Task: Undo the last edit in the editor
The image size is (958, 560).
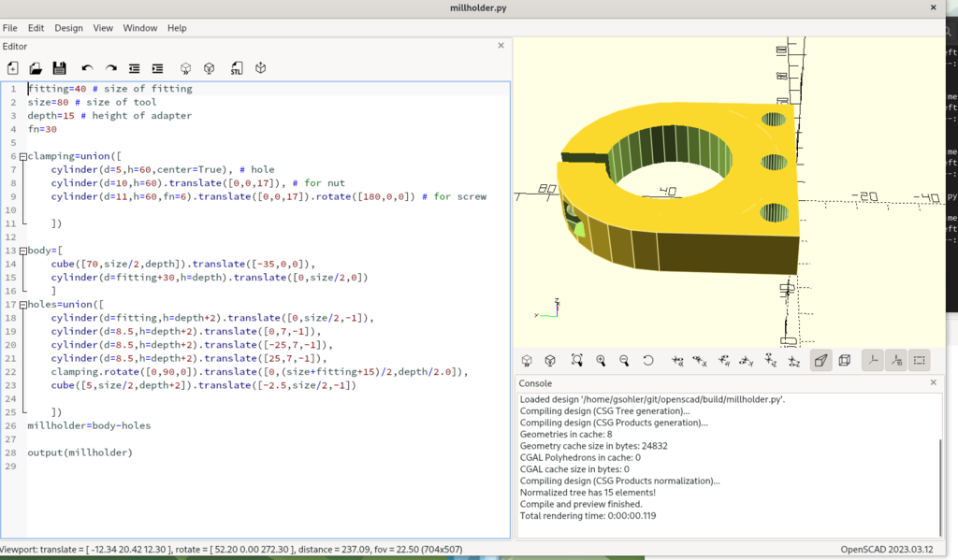Action: click(87, 68)
